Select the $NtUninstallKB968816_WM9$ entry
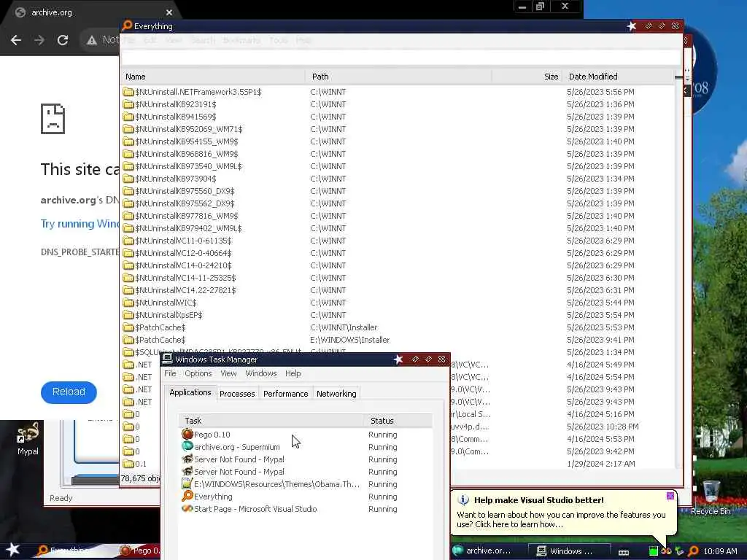This screenshot has width=747, height=560. [186, 154]
